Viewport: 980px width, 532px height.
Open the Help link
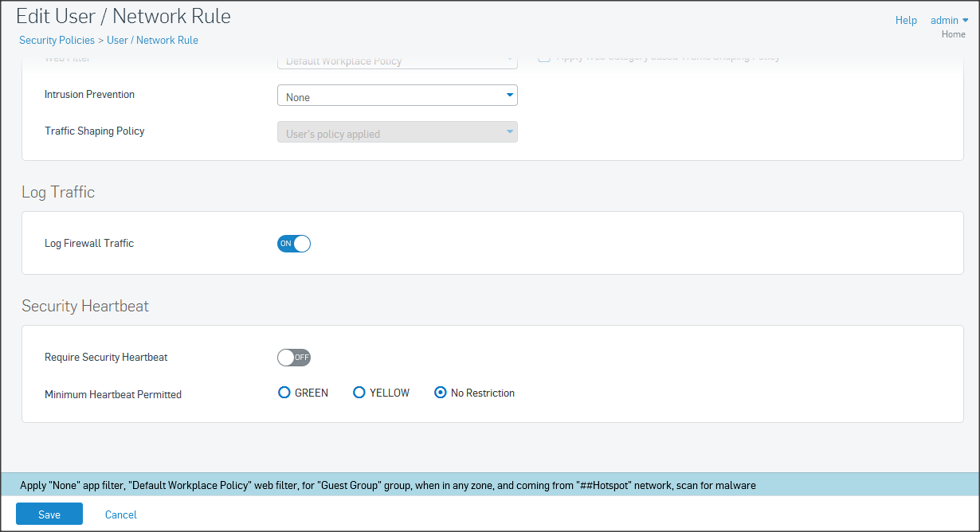coord(906,20)
